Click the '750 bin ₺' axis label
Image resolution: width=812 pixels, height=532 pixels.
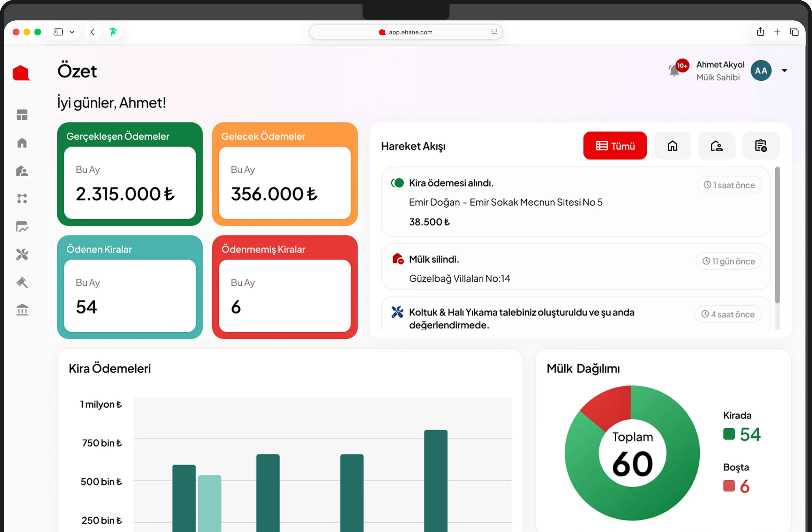(102, 443)
